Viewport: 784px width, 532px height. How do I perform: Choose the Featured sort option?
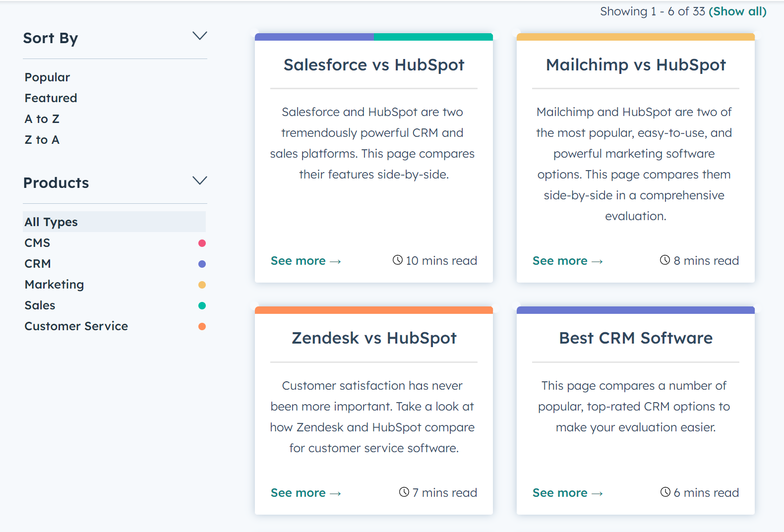click(51, 98)
